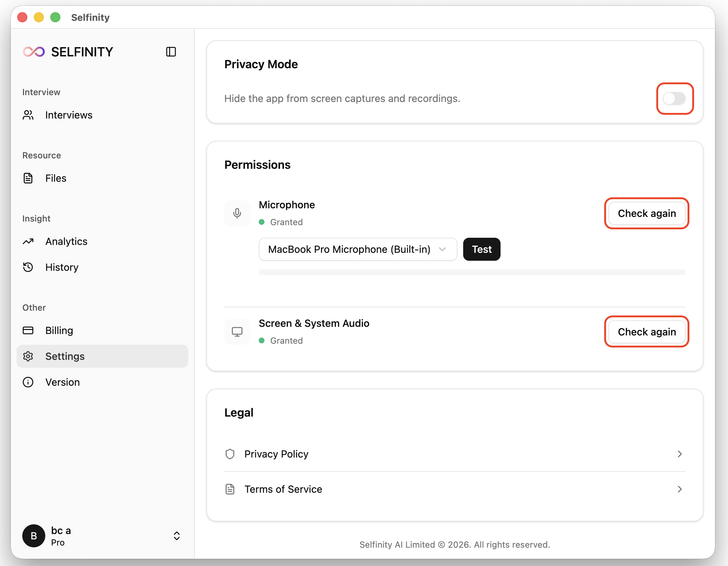Go to Files in the sidebar
This screenshot has height=566, width=728.
(102, 178)
